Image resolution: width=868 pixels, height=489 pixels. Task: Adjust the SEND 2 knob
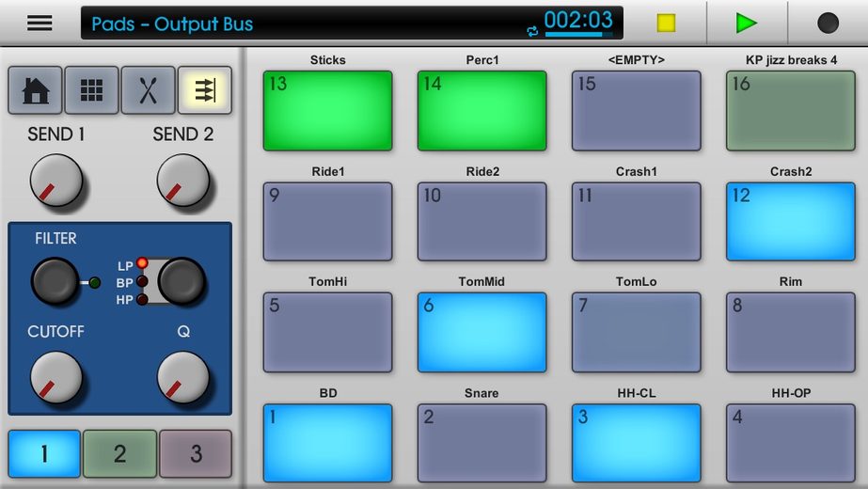[x=183, y=180]
